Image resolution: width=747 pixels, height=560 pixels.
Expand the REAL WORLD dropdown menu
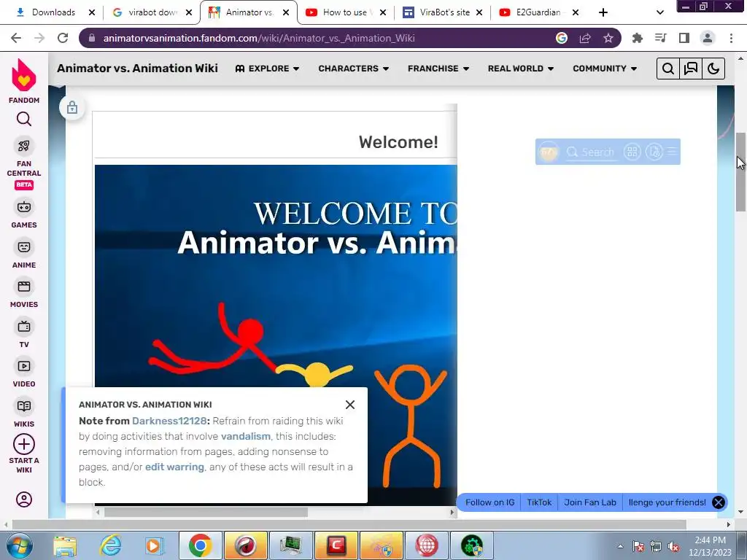521,69
